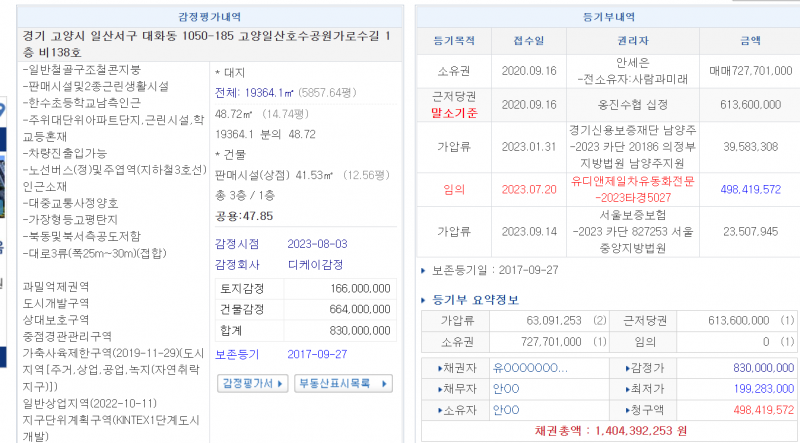The image size is (800, 443).
Task: Click the seizure amount 39,583,308
Action: (x=751, y=147)
